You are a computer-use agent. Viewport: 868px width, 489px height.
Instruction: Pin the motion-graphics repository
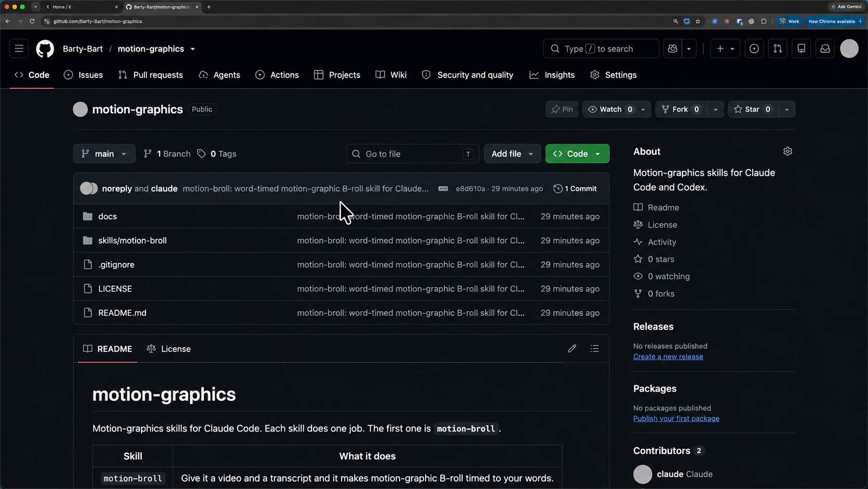tap(562, 109)
